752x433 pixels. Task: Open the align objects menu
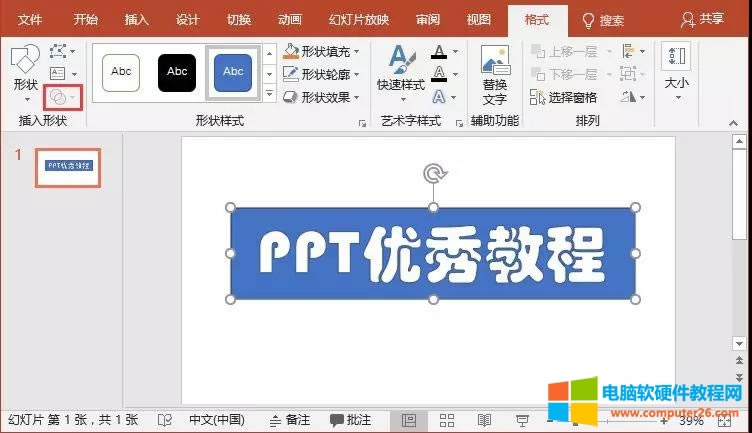click(x=633, y=51)
